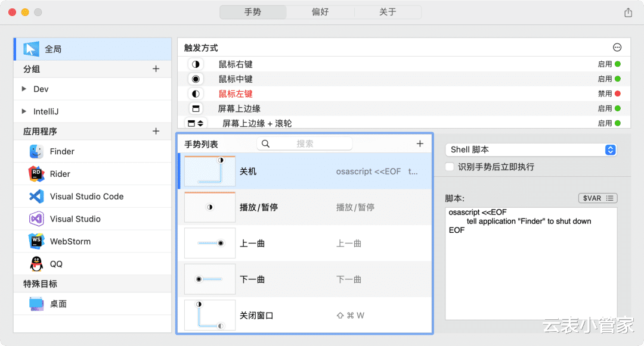Toggle green status dot for 鼠标右键

tap(618, 64)
